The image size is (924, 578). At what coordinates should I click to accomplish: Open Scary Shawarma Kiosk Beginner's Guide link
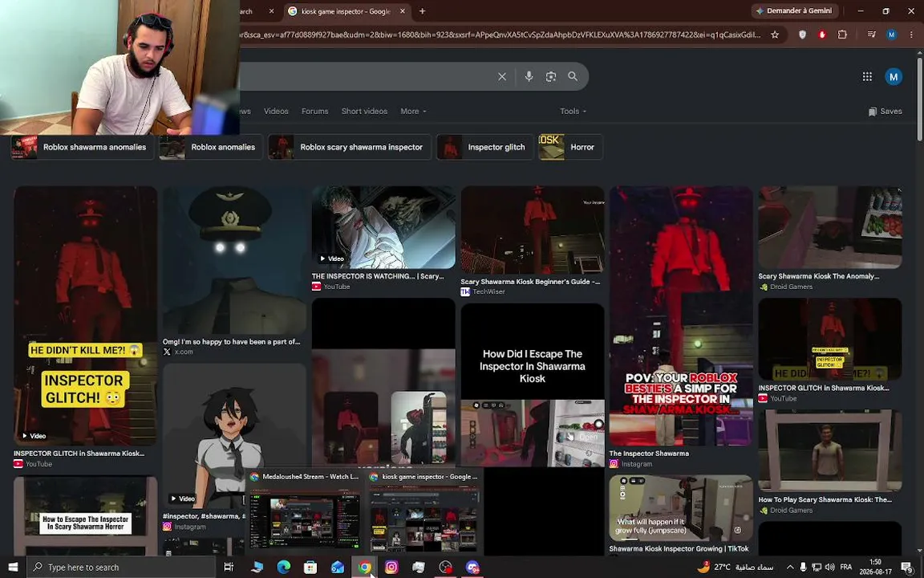[530, 282]
